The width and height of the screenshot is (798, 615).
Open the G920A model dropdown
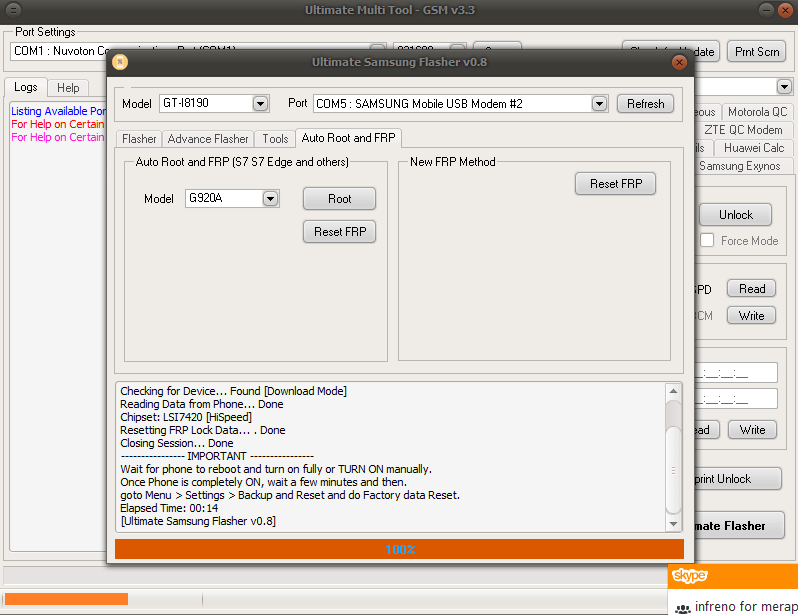click(x=270, y=199)
